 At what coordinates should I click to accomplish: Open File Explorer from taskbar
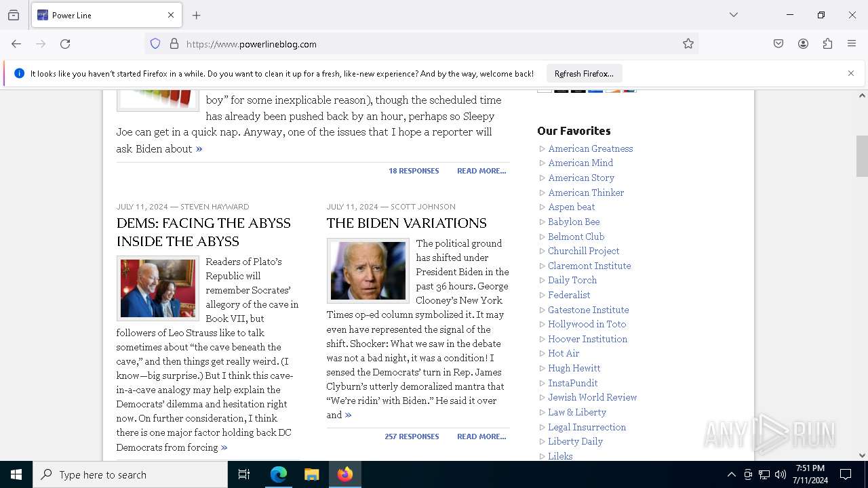click(x=311, y=474)
